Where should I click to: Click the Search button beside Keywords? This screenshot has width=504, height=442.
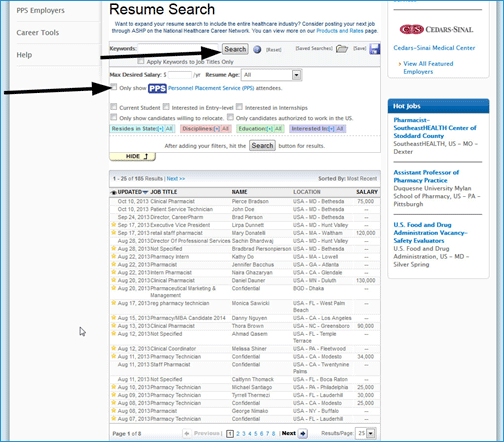235,49
